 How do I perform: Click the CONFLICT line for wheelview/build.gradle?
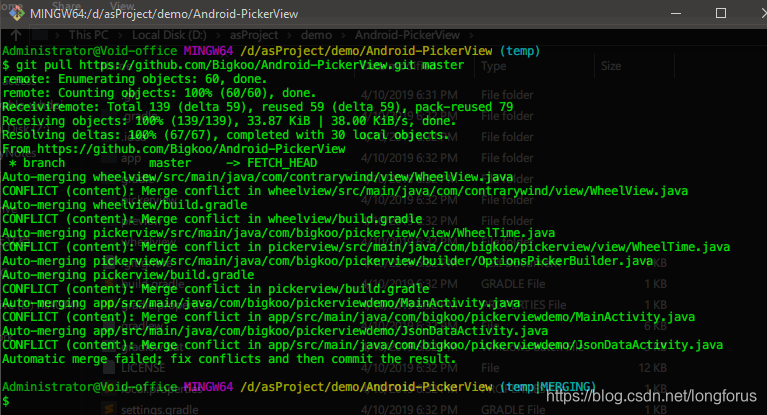[x=212, y=219]
